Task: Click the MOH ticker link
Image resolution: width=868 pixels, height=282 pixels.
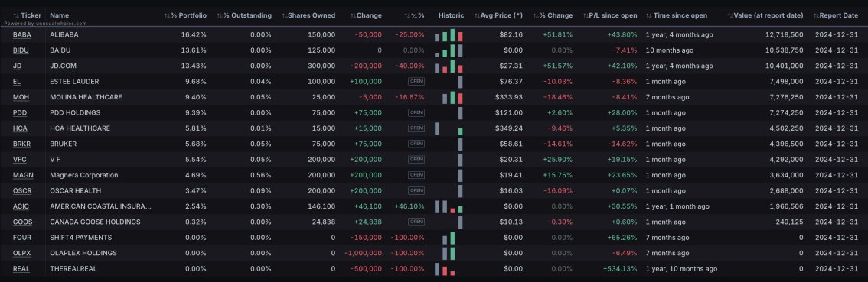Action: 21,97
